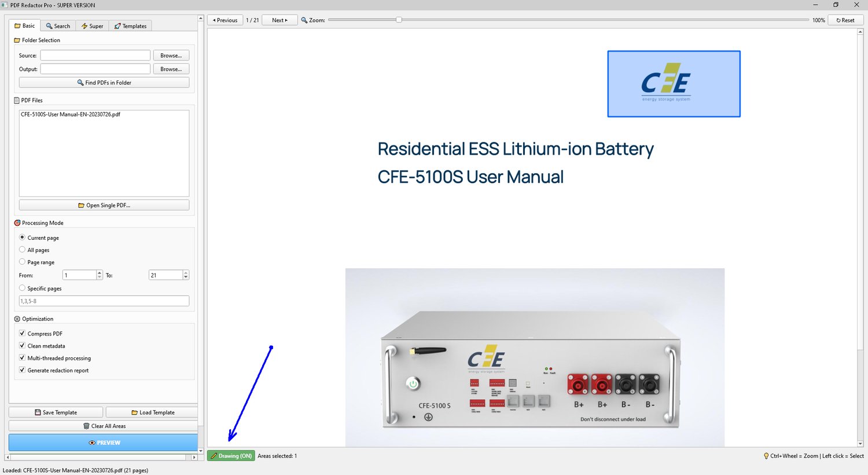The width and height of the screenshot is (868, 475).
Task: Go to the Next page
Action: point(279,20)
